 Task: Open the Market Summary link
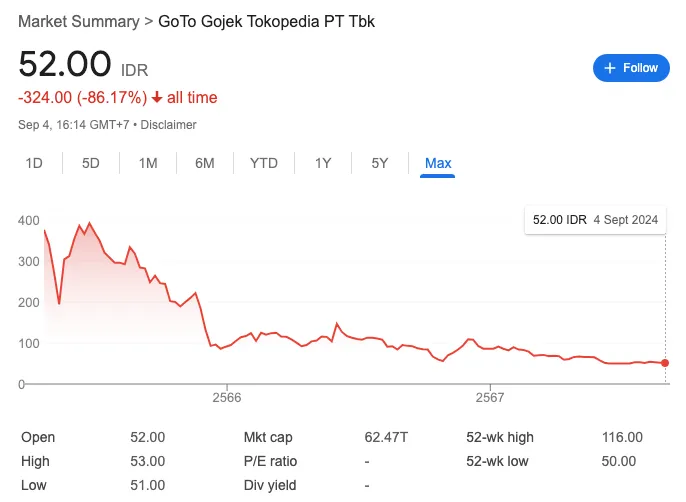(x=79, y=21)
